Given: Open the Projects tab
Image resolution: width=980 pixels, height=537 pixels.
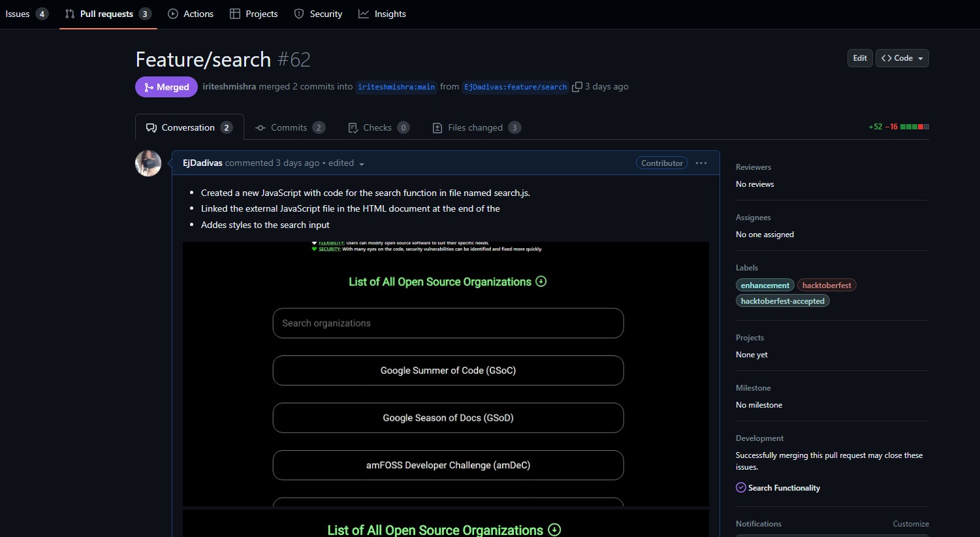Looking at the screenshot, I should [254, 14].
